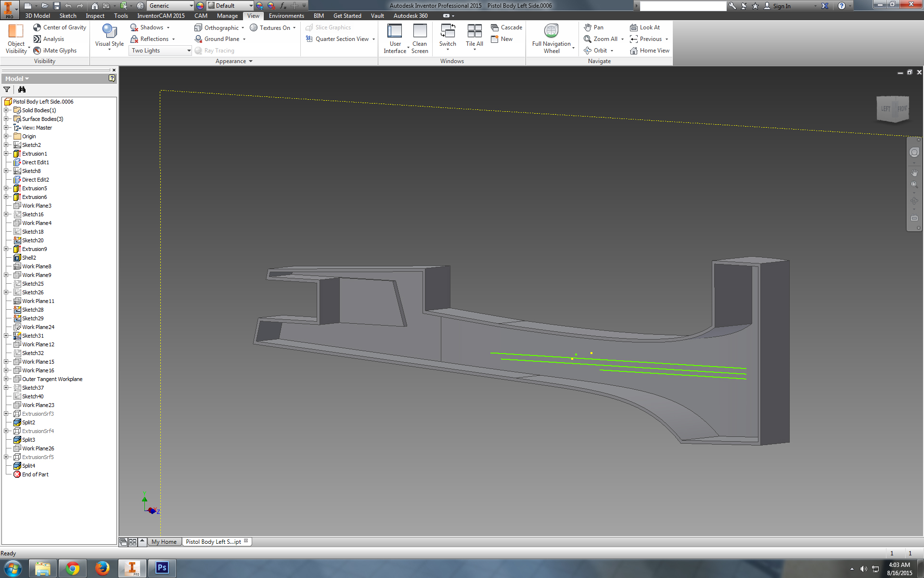The width and height of the screenshot is (924, 578).
Task: Expand the Appearance panel dropdown
Action: pyautogui.click(x=234, y=61)
